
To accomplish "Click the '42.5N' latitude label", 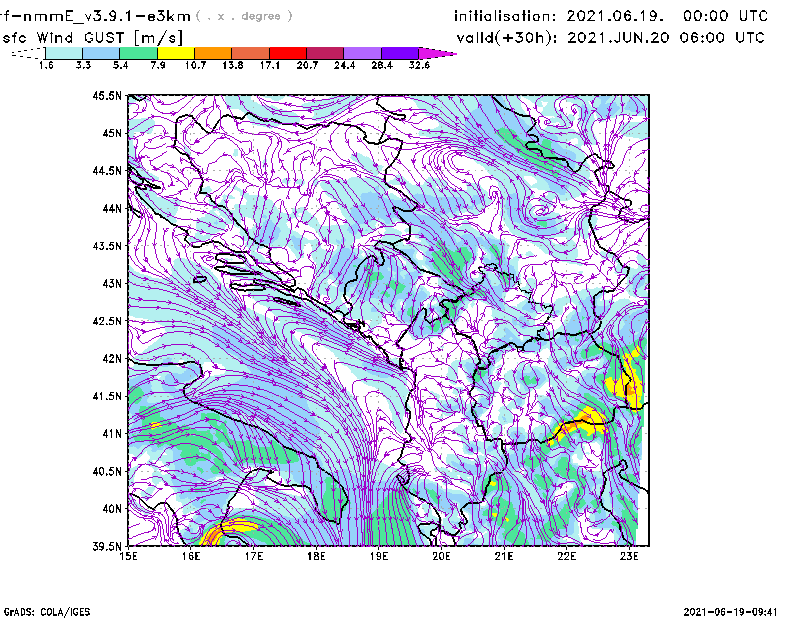I will (x=107, y=321).
